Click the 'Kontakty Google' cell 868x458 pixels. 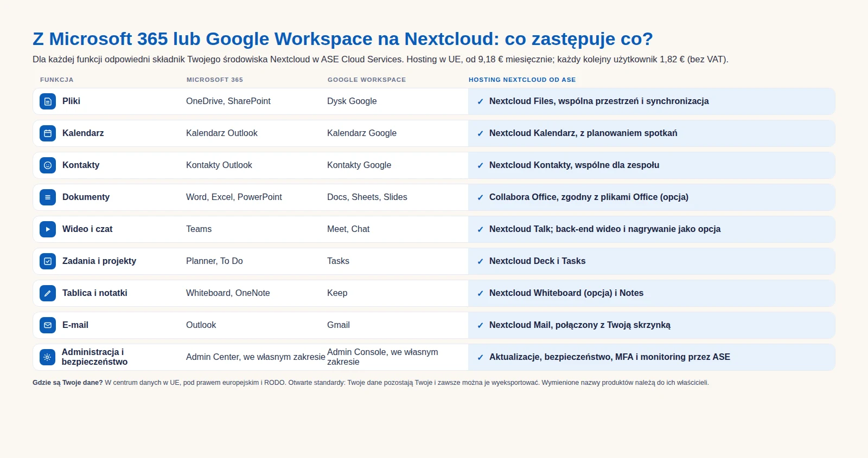359,165
